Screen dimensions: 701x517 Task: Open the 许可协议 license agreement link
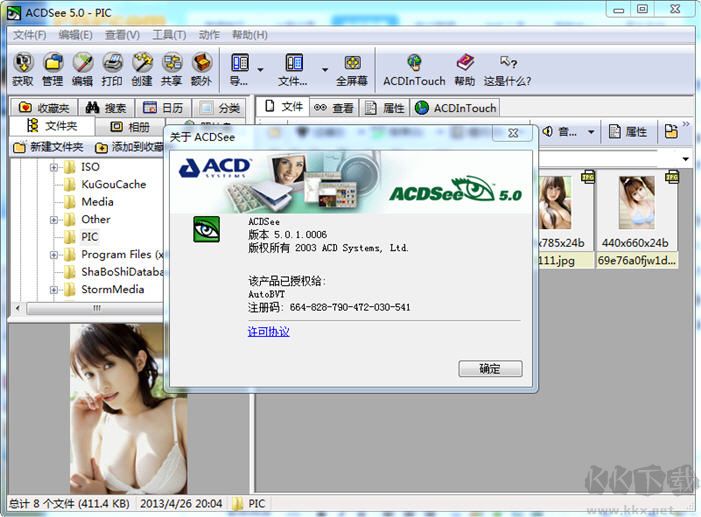(268, 331)
